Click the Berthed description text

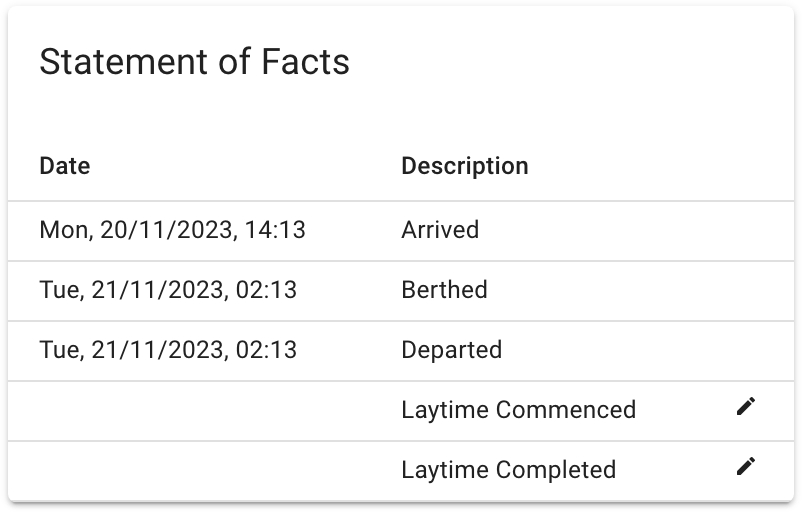click(444, 290)
